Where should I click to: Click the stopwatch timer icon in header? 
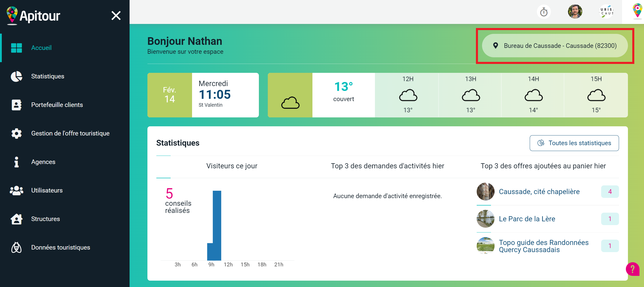click(x=544, y=12)
